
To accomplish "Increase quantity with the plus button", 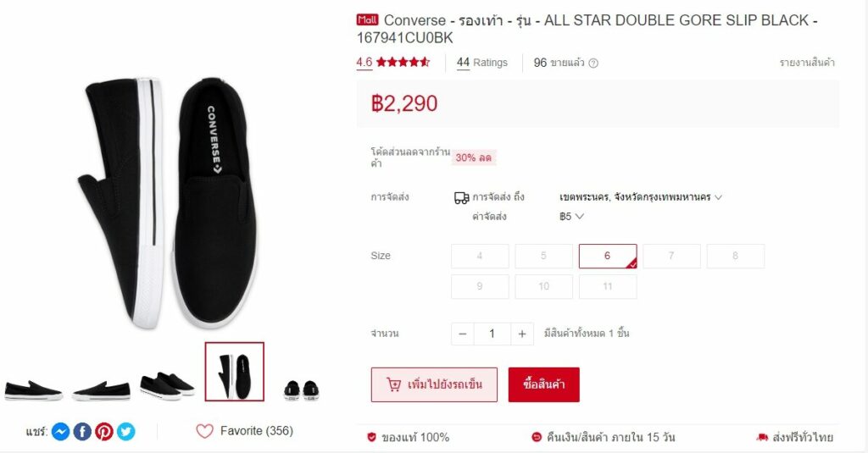I will point(521,334).
